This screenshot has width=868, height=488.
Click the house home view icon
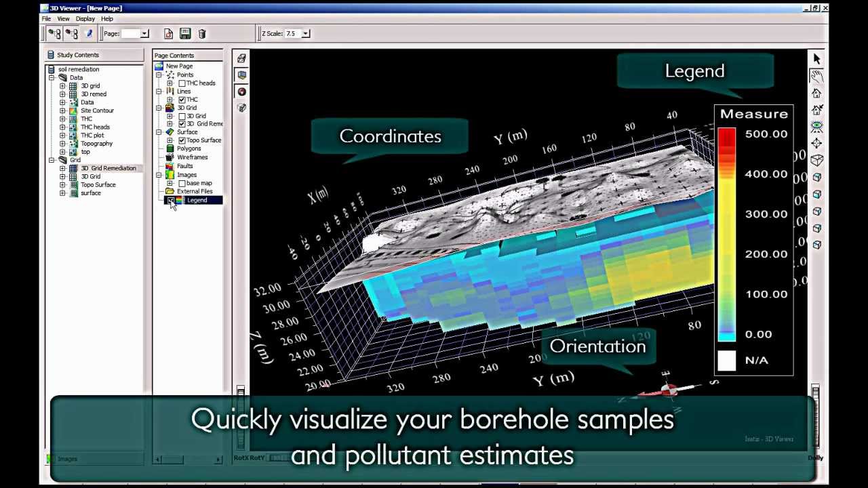(816, 93)
